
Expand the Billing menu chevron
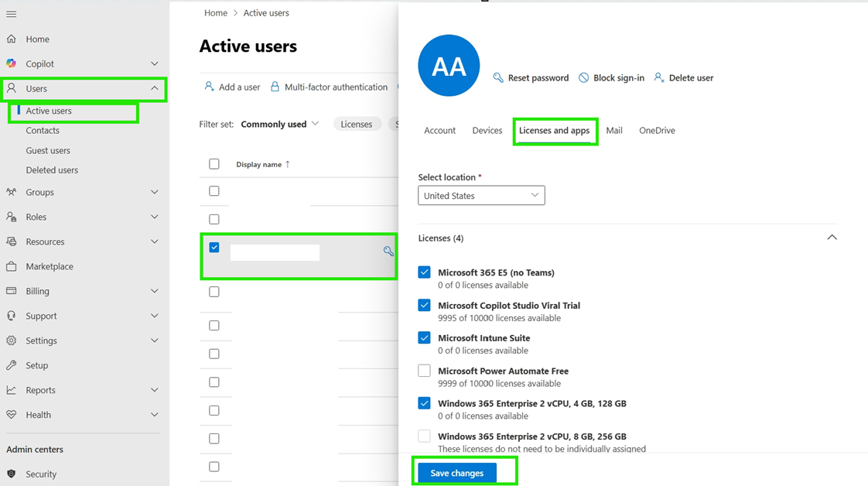(x=155, y=291)
